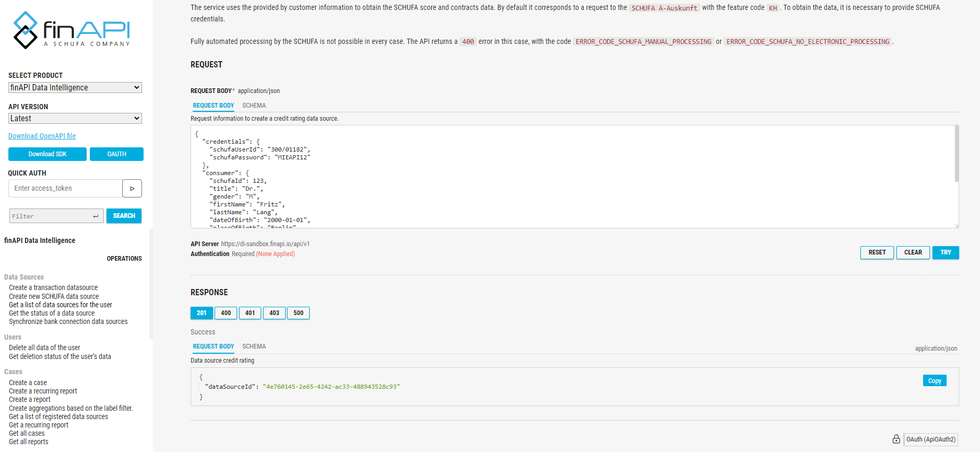980x452 pixels.
Task: Click the CLEAR button
Action: (x=913, y=252)
